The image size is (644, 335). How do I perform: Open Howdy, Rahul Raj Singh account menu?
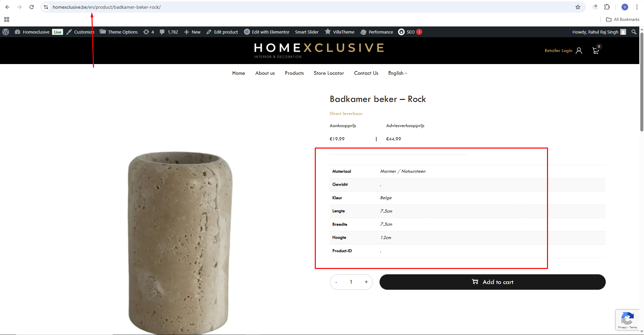click(x=599, y=32)
